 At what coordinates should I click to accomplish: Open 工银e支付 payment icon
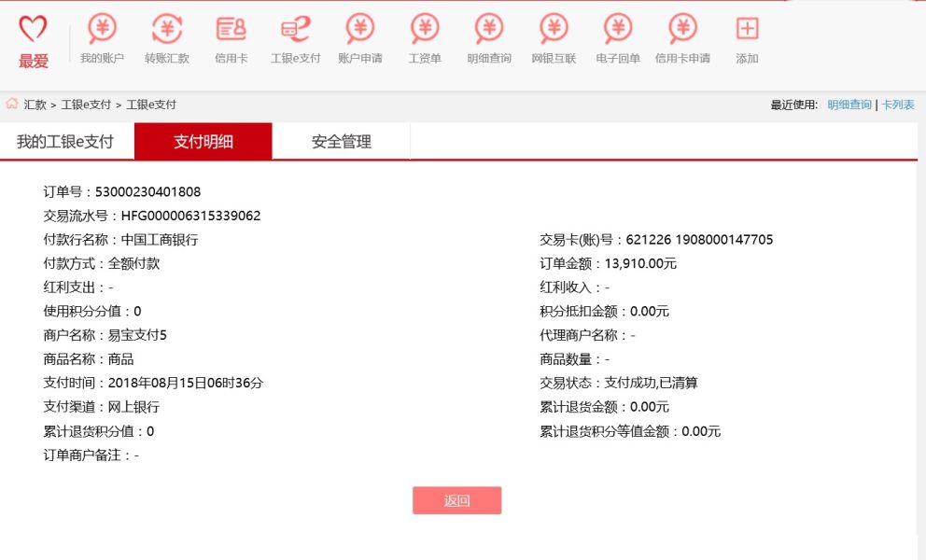(x=295, y=30)
